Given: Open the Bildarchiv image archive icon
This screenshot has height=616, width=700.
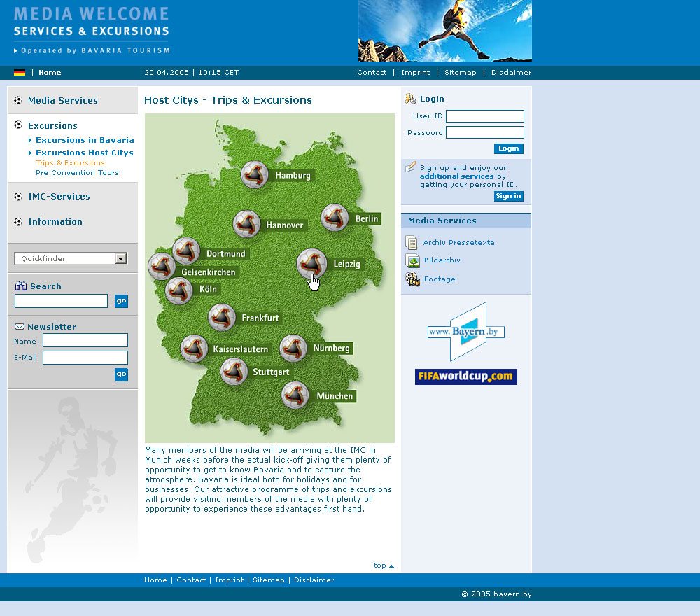Looking at the screenshot, I should pos(410,260).
